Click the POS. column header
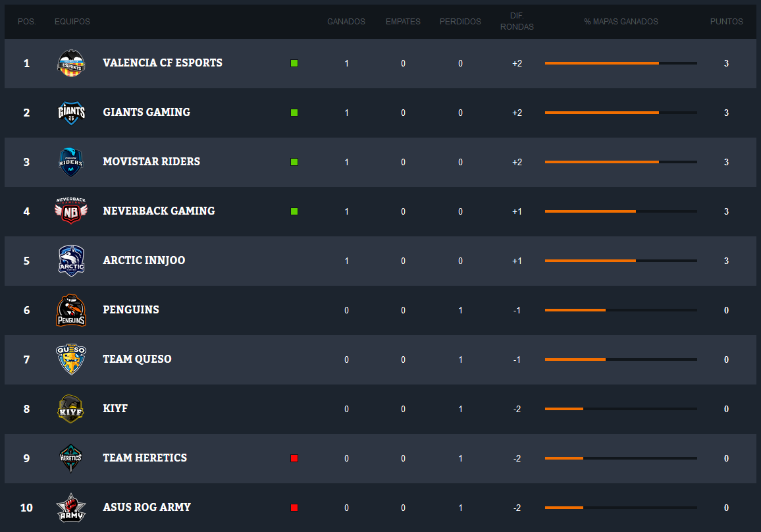The image size is (761, 532). 27,22
